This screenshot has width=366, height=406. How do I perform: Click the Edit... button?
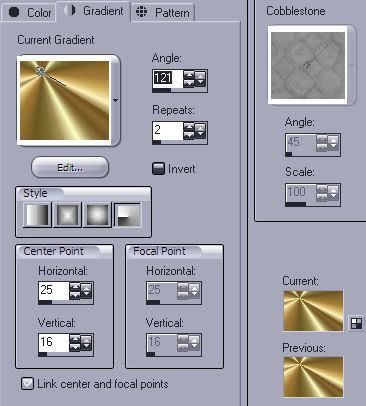point(70,167)
